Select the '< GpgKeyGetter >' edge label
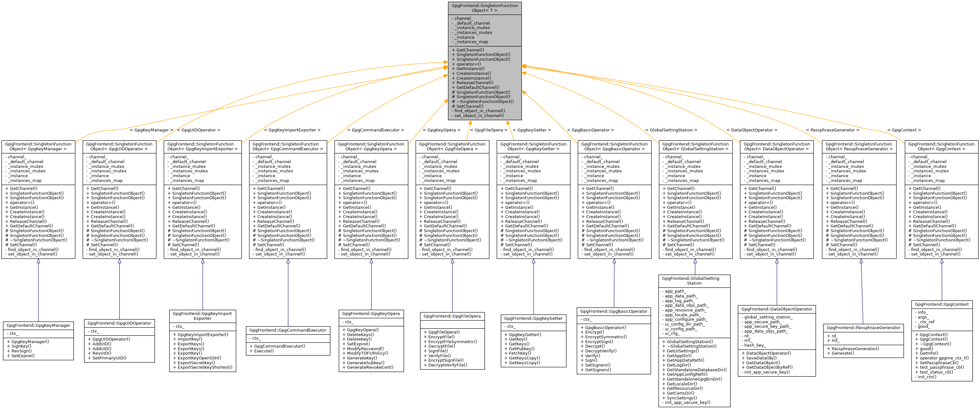This screenshot has height=409, width=980. pyautogui.click(x=532, y=130)
